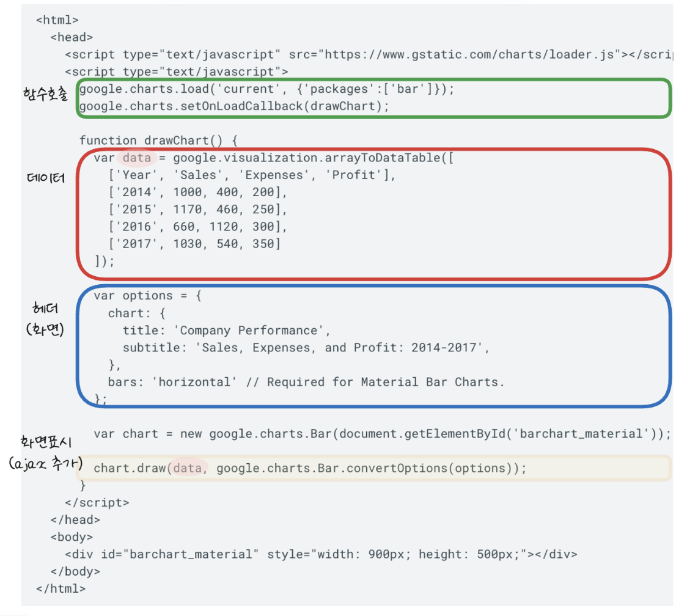Image resolution: width=698 pixels, height=616 pixels.
Task: Click the chart: { line
Action: click(137, 313)
